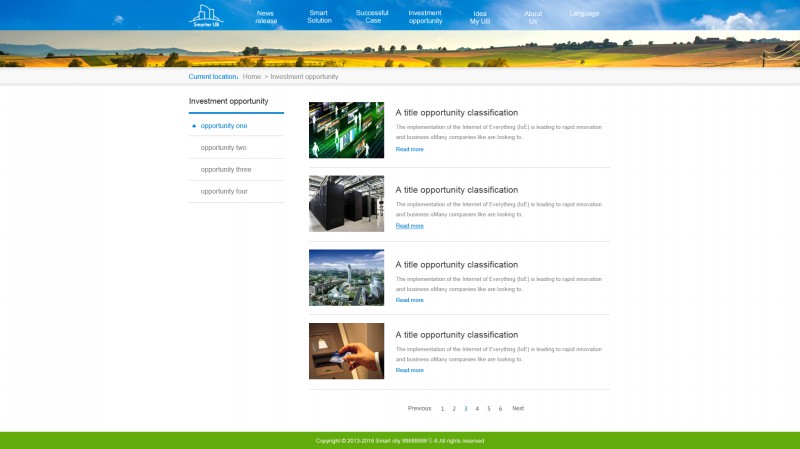Click the Smarter UB logo icon
Viewport: 800px width, 449px height.
(x=206, y=15)
